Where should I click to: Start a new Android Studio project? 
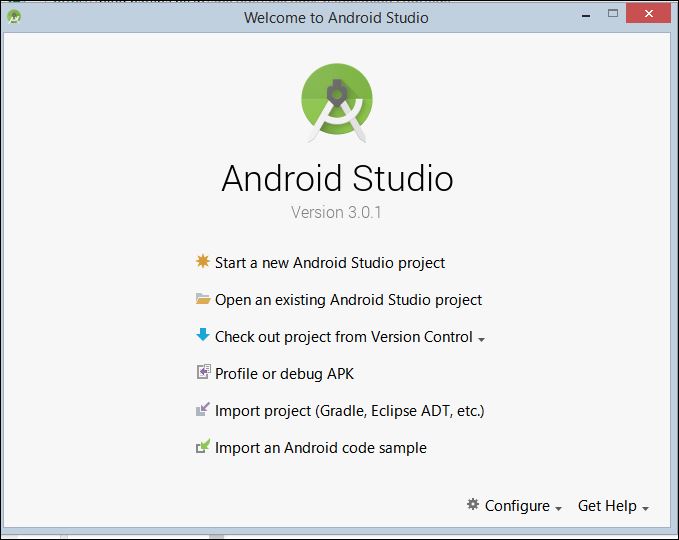click(330, 263)
